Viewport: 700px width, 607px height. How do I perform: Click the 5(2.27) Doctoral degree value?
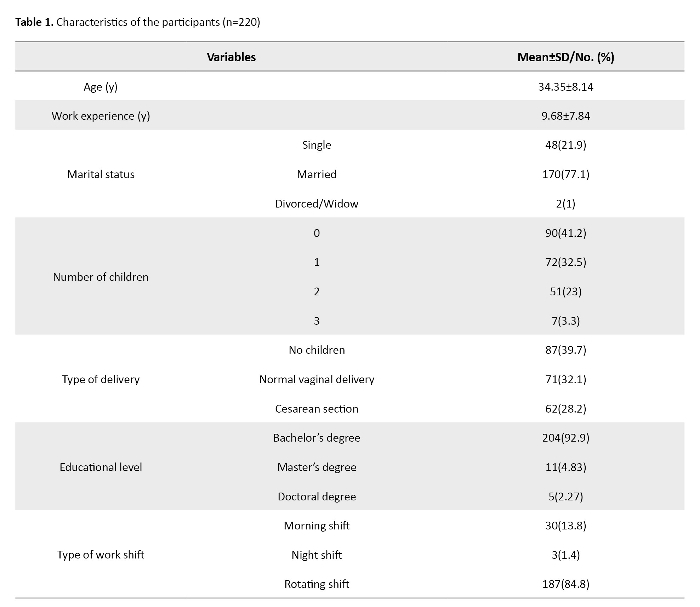click(x=565, y=497)
